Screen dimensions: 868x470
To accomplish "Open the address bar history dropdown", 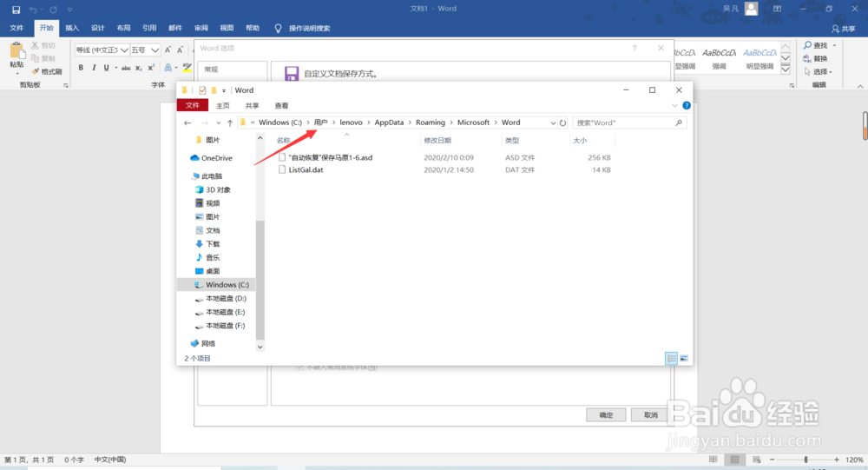I will point(552,123).
